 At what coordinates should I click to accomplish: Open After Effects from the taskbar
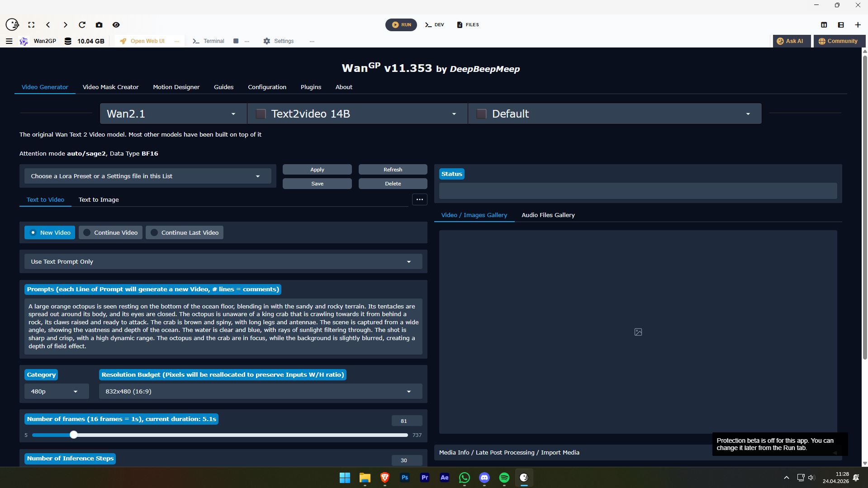coord(445,478)
